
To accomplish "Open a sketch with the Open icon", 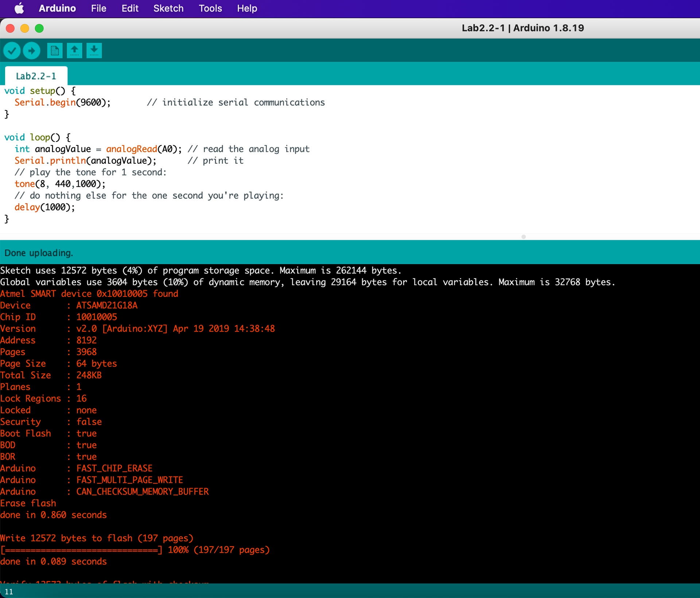I will [74, 50].
